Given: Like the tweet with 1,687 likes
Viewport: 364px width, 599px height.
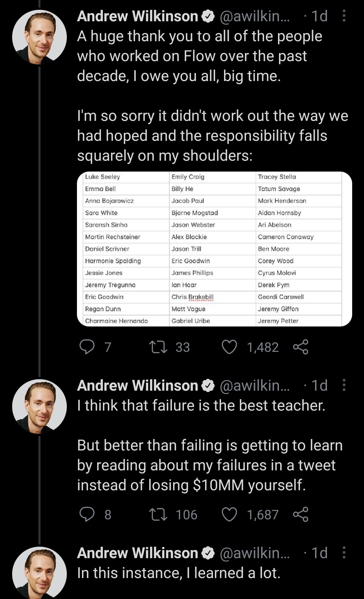Looking at the screenshot, I should point(229,514).
